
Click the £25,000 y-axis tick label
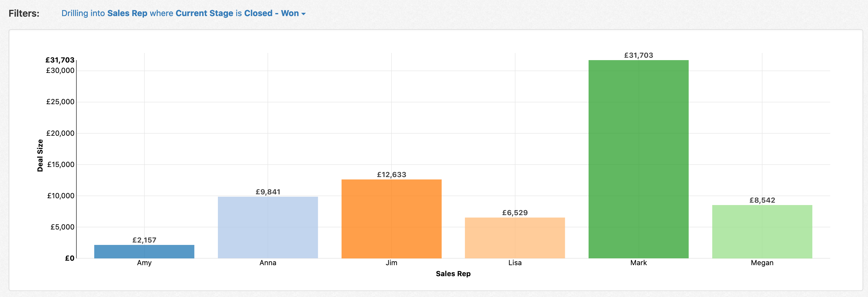[60, 101]
